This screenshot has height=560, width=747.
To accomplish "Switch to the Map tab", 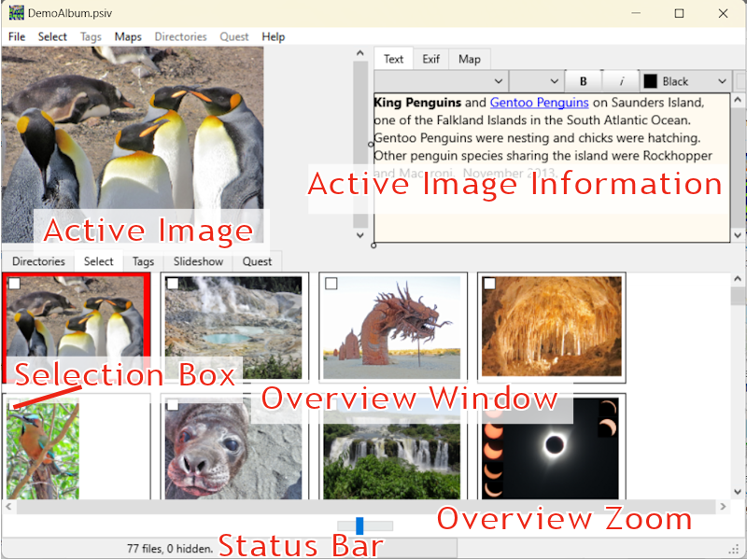I will [x=470, y=58].
